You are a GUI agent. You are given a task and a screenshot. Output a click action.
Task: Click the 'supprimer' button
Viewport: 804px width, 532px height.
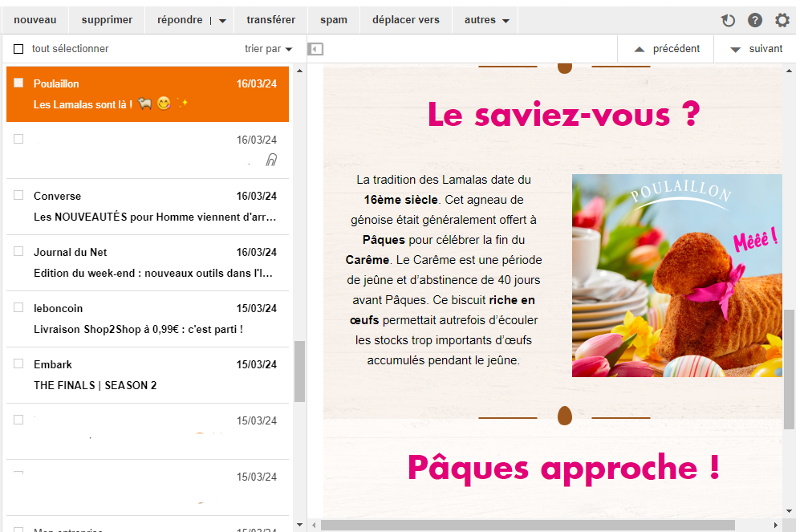point(107,20)
